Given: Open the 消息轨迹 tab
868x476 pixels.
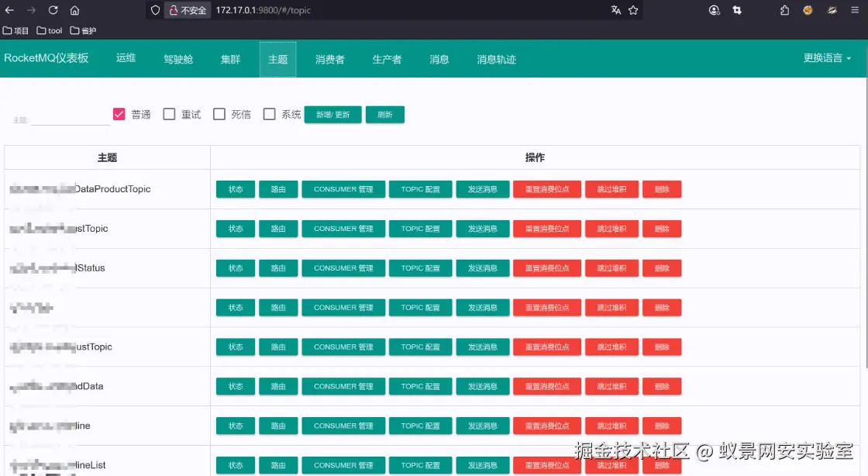Looking at the screenshot, I should click(497, 59).
